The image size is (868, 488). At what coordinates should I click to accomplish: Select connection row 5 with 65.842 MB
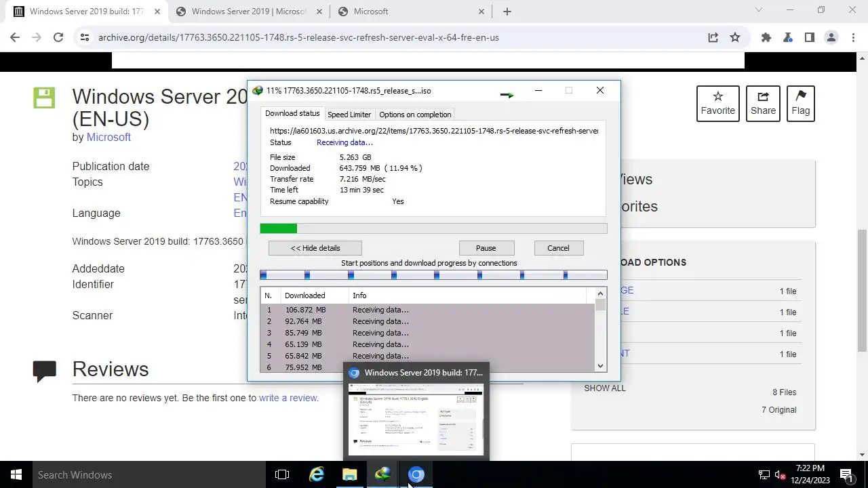pos(427,356)
